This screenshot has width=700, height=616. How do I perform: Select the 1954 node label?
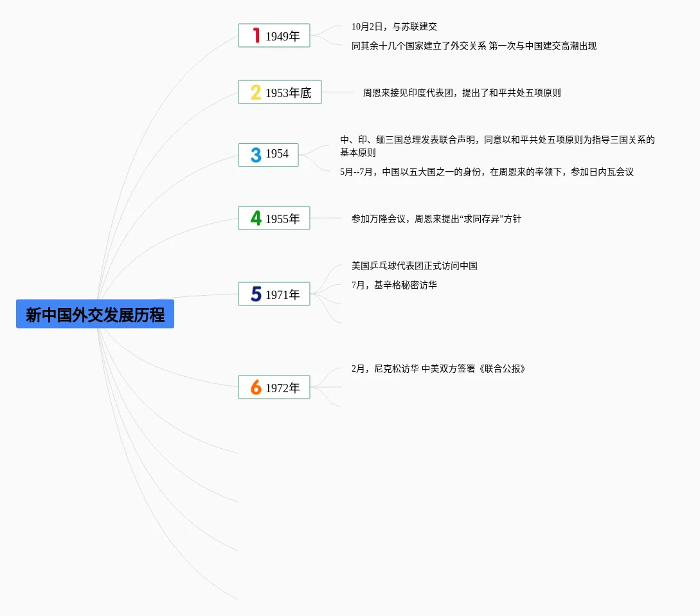click(277, 154)
